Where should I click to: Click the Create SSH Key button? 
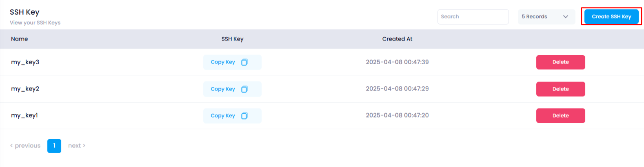(x=611, y=17)
